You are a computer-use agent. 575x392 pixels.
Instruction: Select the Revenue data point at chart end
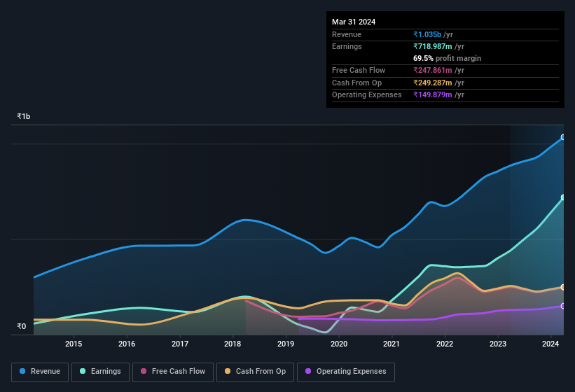pyautogui.click(x=563, y=137)
